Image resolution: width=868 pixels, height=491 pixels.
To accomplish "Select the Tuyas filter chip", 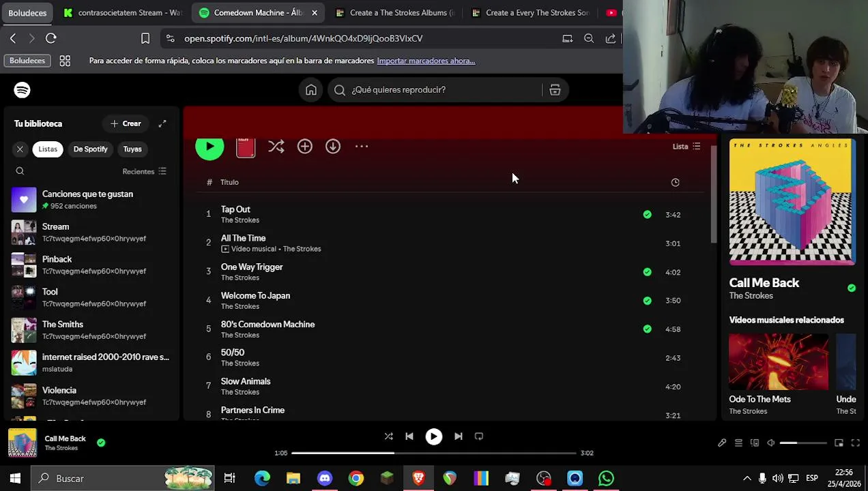I will point(132,149).
